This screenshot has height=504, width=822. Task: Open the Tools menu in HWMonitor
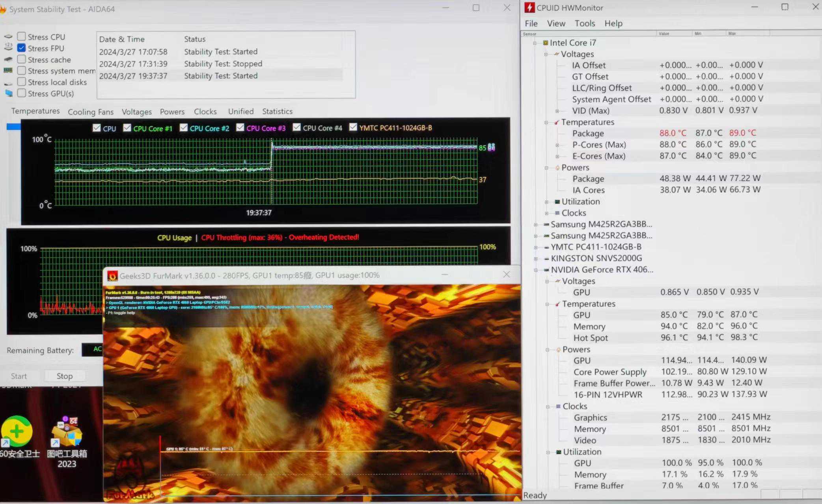click(x=584, y=23)
